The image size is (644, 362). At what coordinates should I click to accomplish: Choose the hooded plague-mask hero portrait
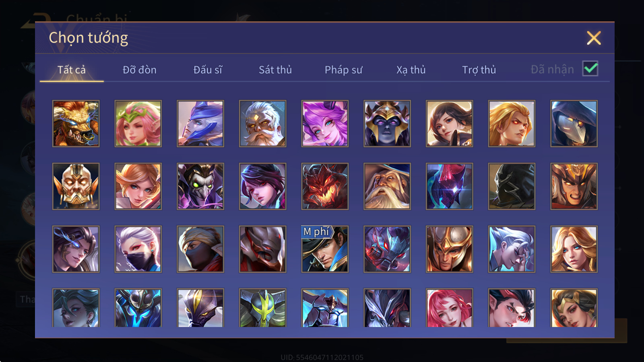(574, 123)
